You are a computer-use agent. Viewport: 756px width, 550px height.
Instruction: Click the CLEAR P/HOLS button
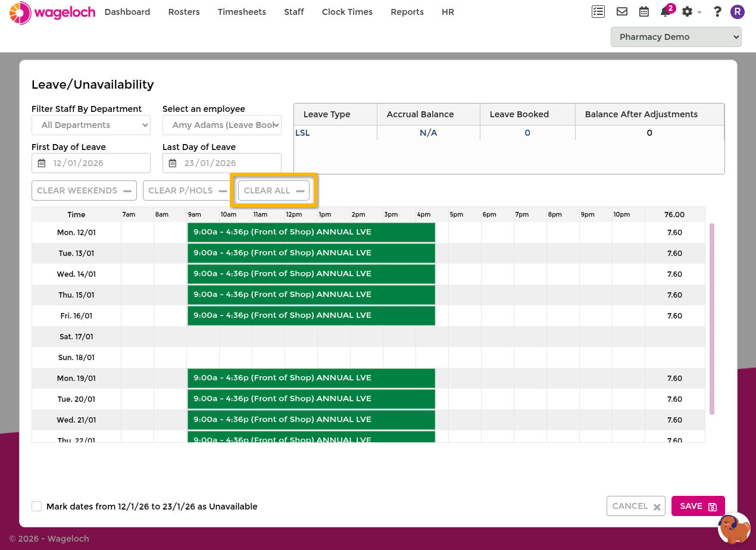pos(188,190)
